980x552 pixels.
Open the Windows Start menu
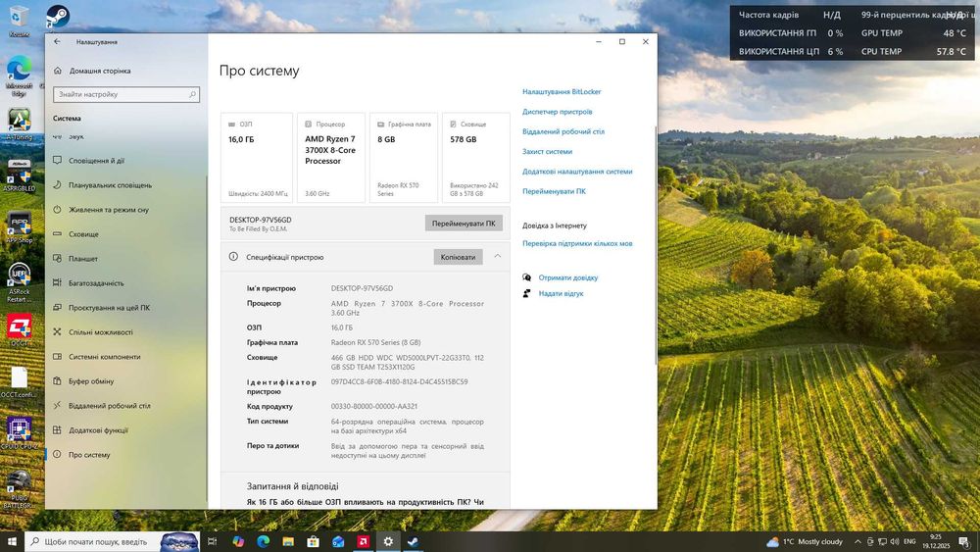11,541
